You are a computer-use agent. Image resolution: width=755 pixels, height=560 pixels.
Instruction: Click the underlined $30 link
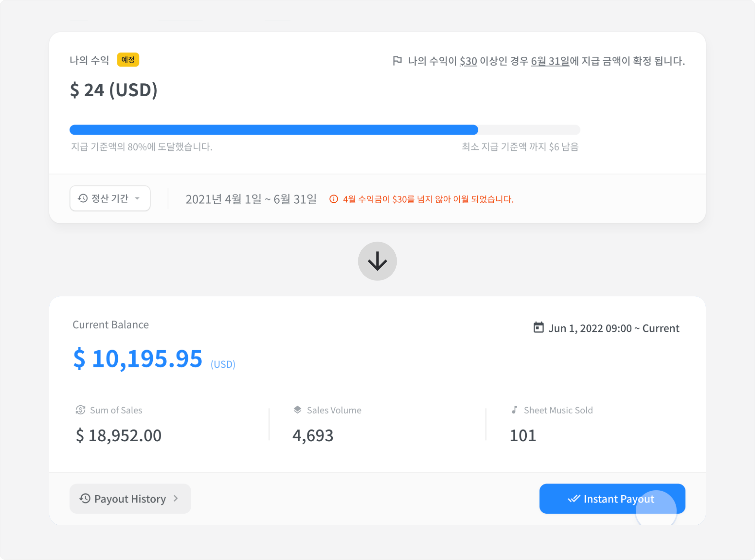pos(468,61)
